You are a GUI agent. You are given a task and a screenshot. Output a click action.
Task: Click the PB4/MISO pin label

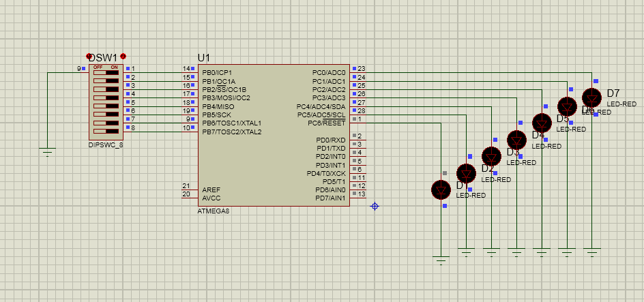click(x=218, y=106)
